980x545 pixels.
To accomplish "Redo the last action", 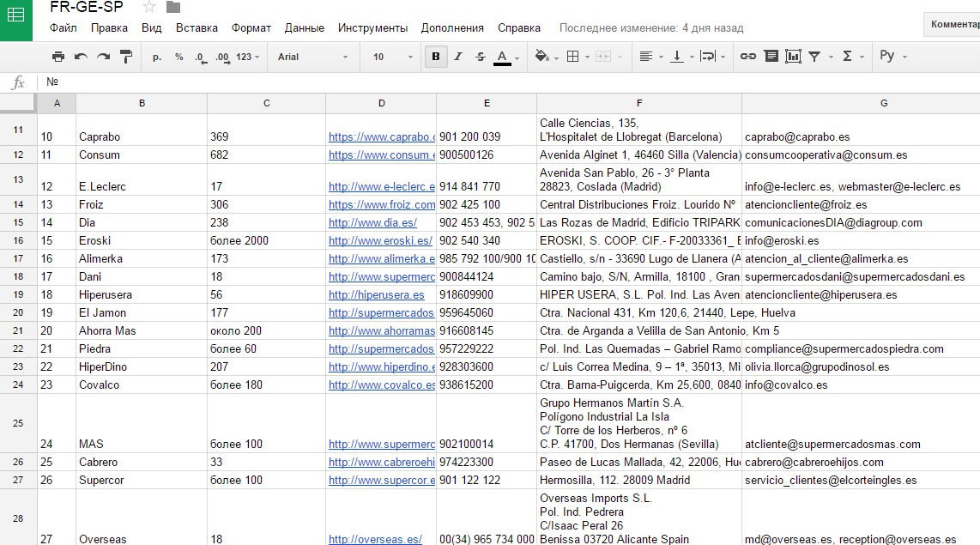I will click(x=103, y=57).
